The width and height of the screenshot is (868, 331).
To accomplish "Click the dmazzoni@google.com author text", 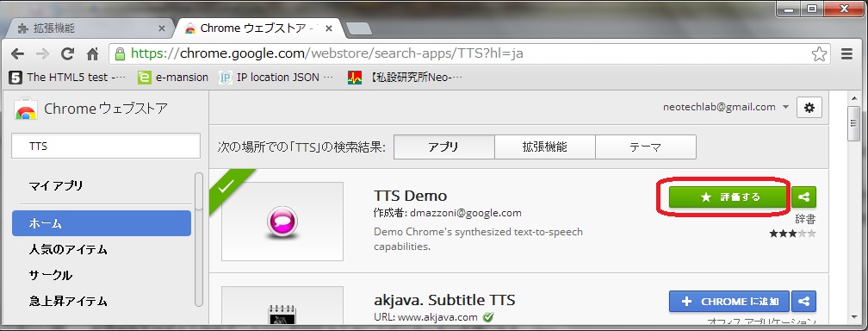I will point(465,213).
